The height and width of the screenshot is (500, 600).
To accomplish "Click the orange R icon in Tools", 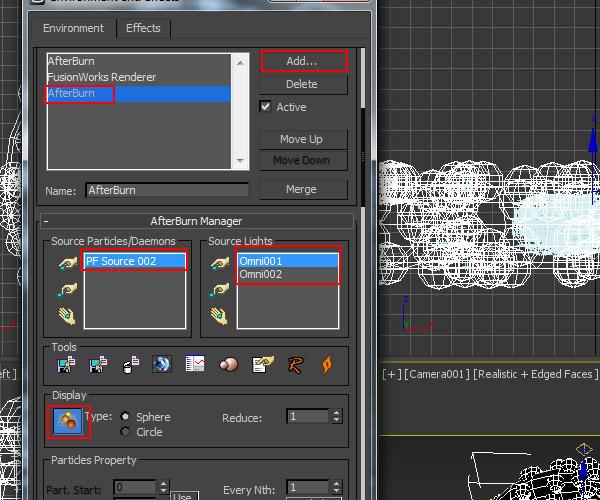I will click(295, 364).
